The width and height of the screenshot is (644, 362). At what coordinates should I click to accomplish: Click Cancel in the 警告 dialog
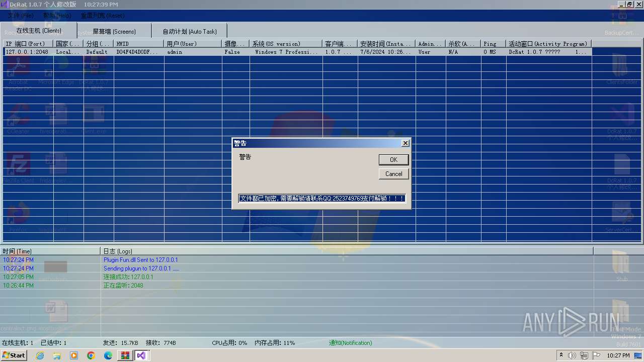click(393, 174)
